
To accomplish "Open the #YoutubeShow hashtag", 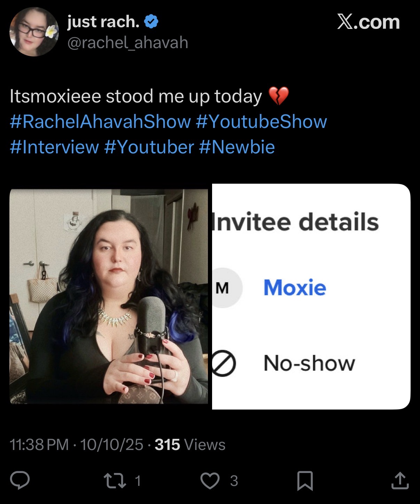I will [x=261, y=122].
